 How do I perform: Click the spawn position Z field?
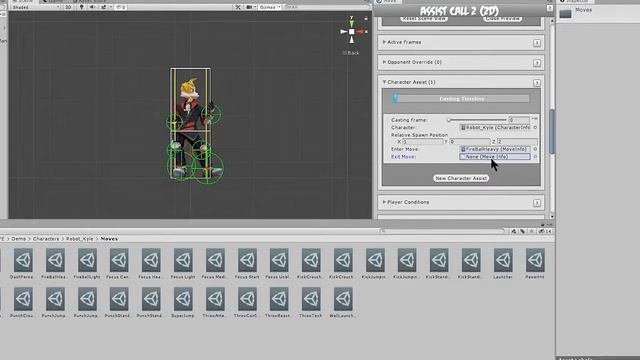pyautogui.click(x=517, y=142)
